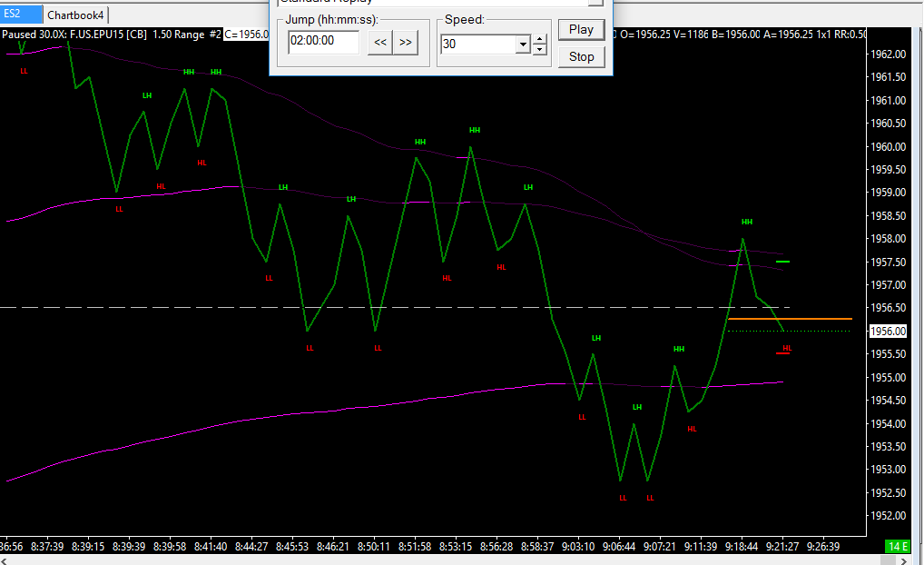Click the white dashed horizontal line
Viewport: 924px width, 565px height.
pos(395,307)
